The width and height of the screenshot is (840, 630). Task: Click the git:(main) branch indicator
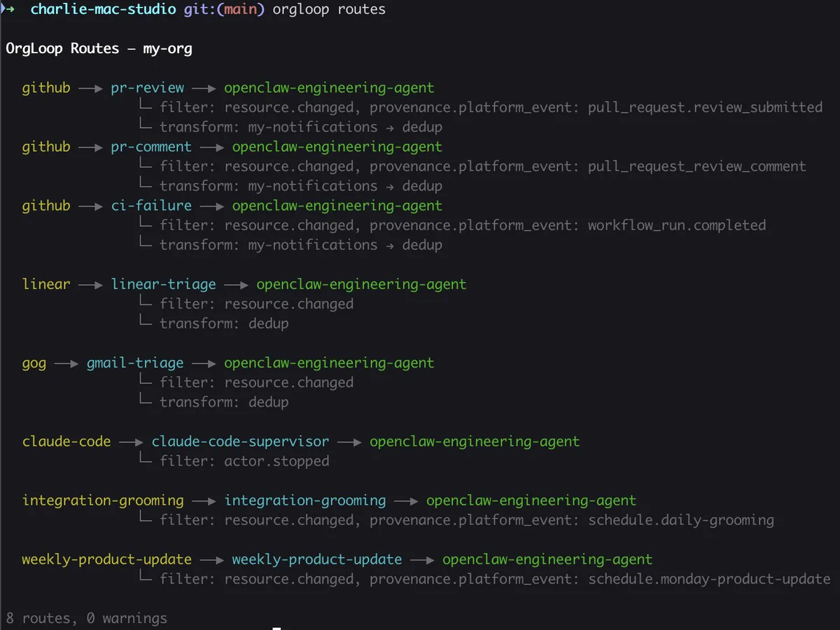click(225, 10)
